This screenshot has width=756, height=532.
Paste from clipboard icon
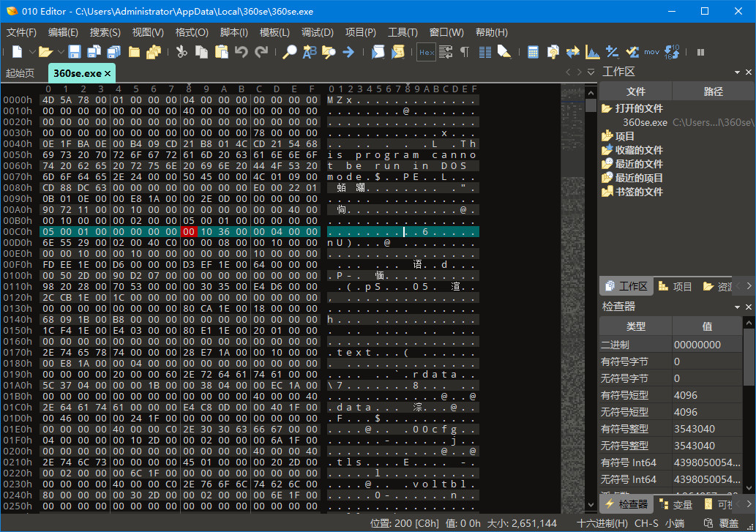click(221, 52)
